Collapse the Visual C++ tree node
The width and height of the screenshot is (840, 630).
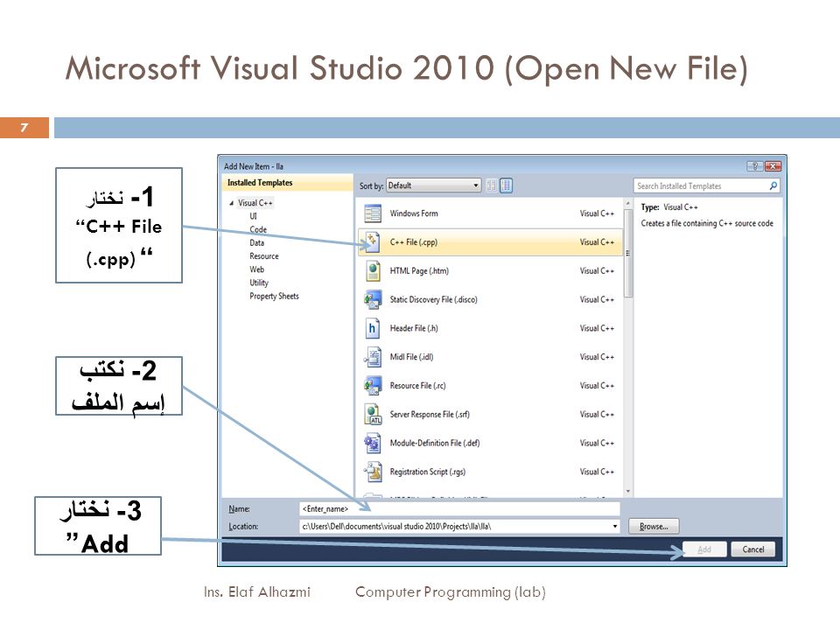[x=231, y=203]
